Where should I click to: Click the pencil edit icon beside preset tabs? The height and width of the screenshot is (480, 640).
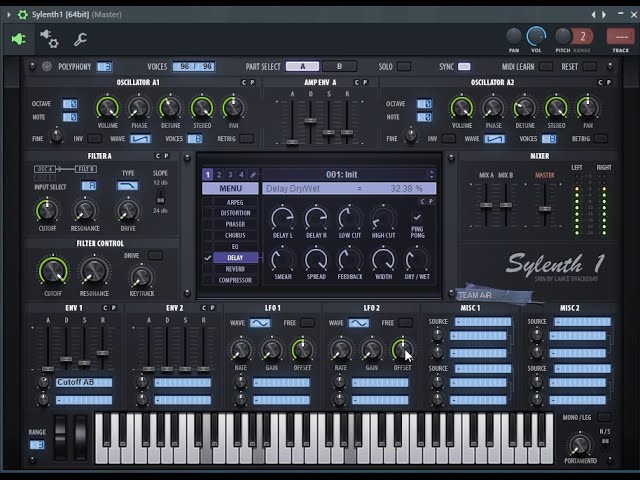pyautogui.click(x=253, y=175)
